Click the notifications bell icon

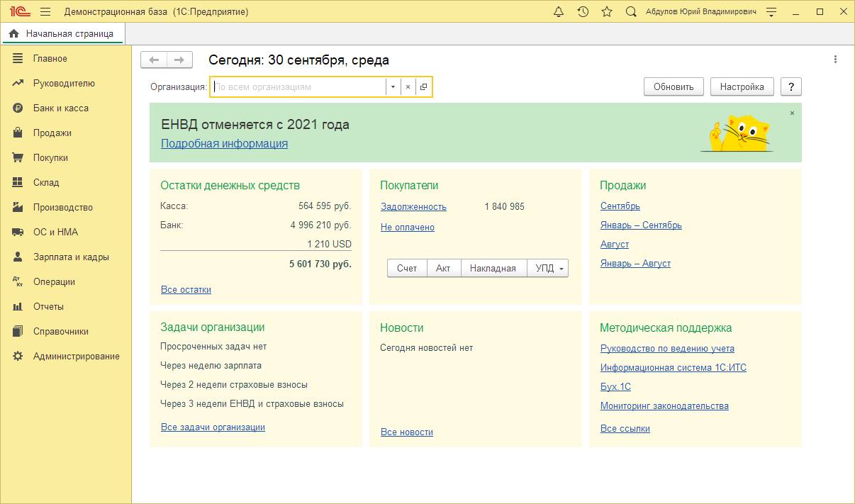(559, 12)
